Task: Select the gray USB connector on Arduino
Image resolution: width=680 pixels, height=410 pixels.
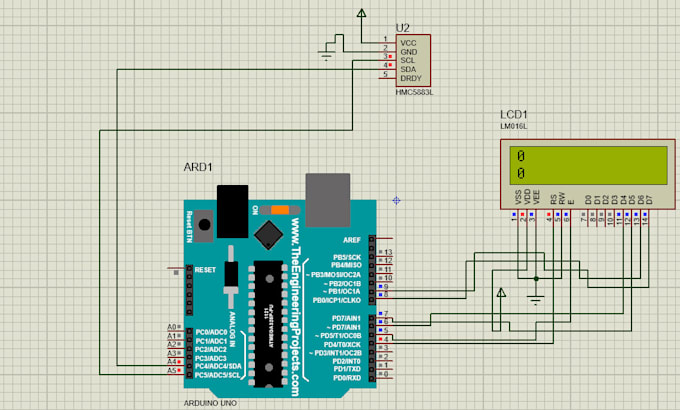Action: (x=328, y=200)
